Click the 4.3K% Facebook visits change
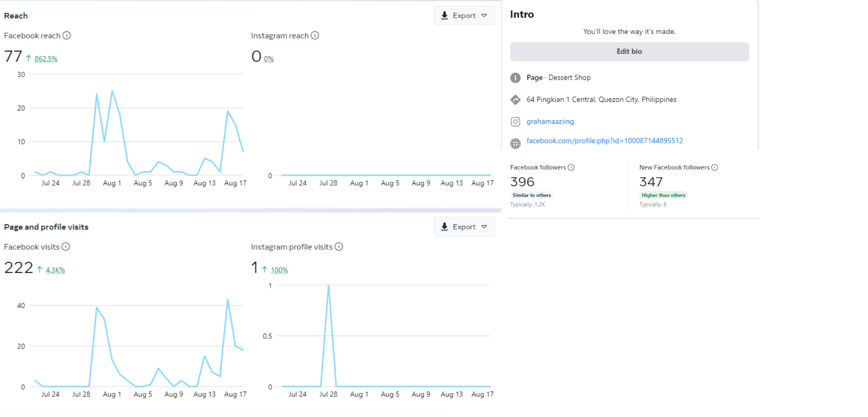 click(55, 270)
